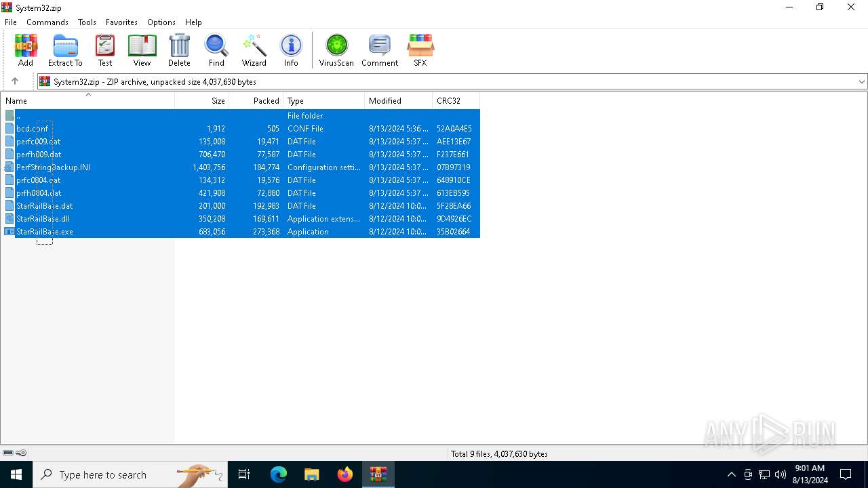Sort by Type column header
Viewport: 868px width, 488px height.
324,100
